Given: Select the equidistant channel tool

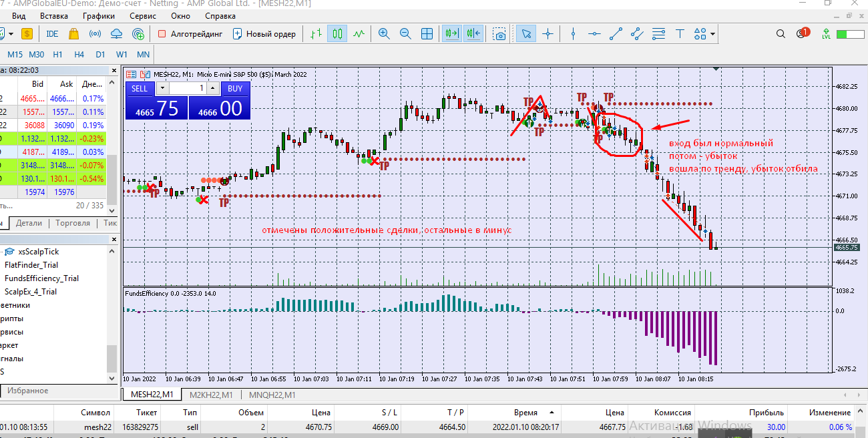Looking at the screenshot, I should 637,33.
